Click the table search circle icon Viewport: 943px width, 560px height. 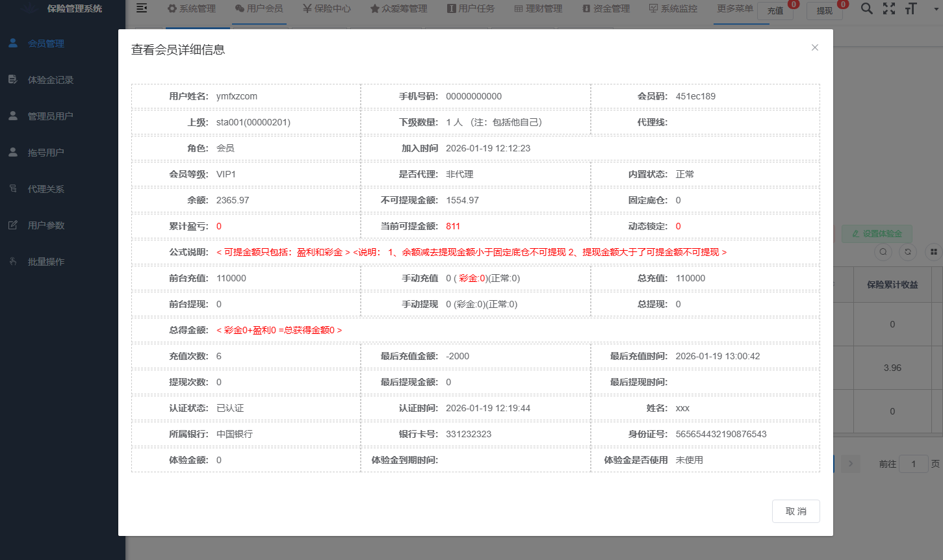coord(883,252)
